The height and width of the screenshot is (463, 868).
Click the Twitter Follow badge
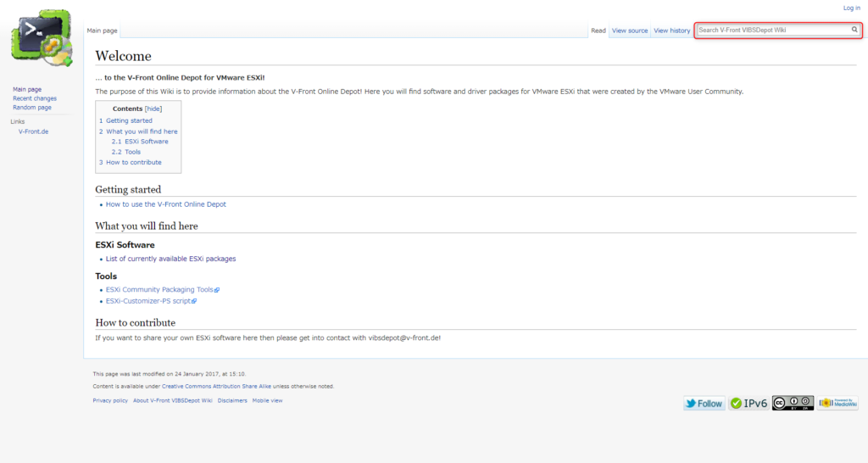[x=704, y=403]
